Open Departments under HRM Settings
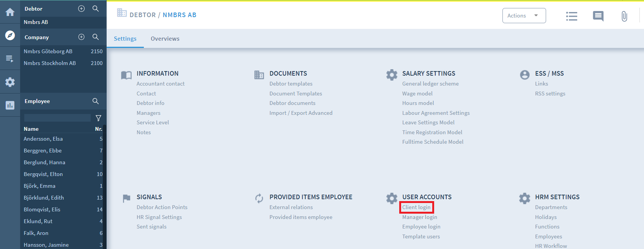The height and width of the screenshot is (249, 644). [x=551, y=207]
